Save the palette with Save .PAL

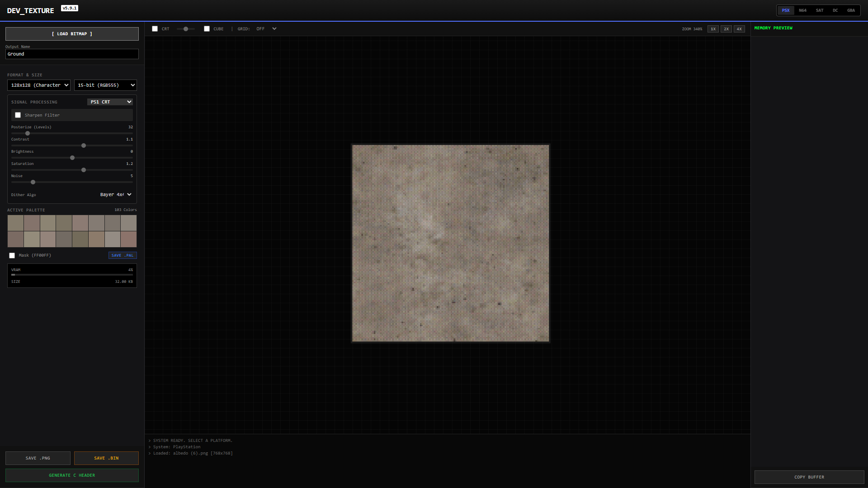point(123,256)
